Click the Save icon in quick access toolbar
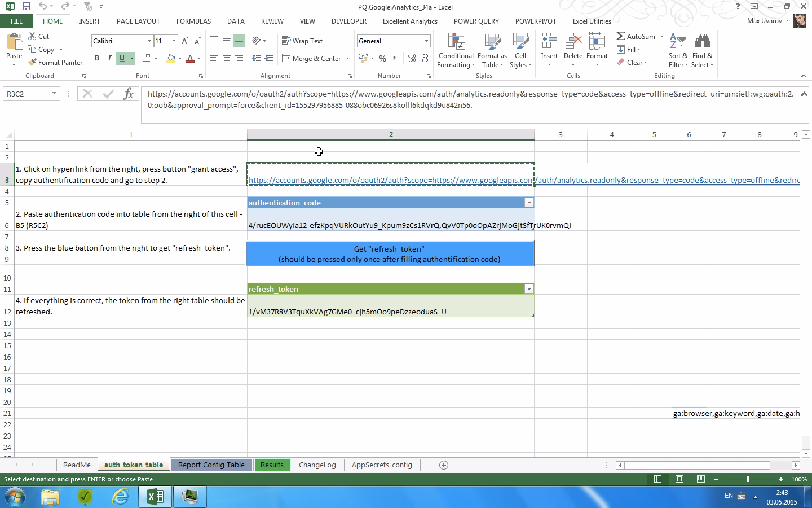Viewport: 812px width, 508px height. click(26, 7)
